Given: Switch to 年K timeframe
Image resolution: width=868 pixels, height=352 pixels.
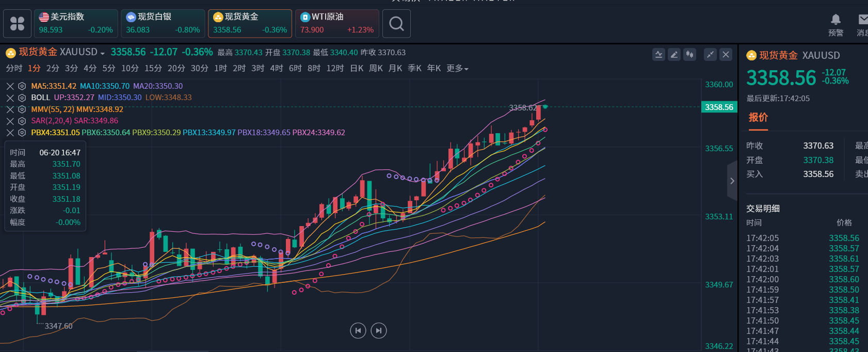Looking at the screenshot, I should [x=434, y=68].
